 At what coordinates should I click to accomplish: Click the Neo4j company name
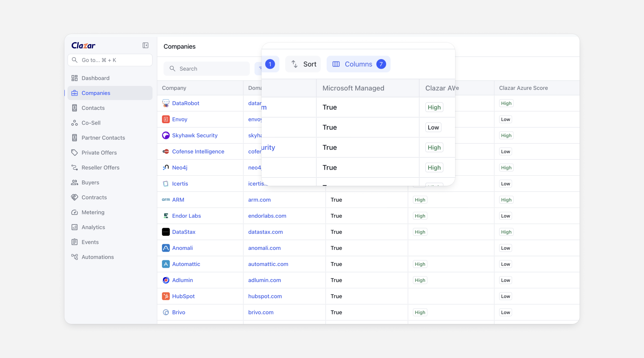click(x=180, y=168)
